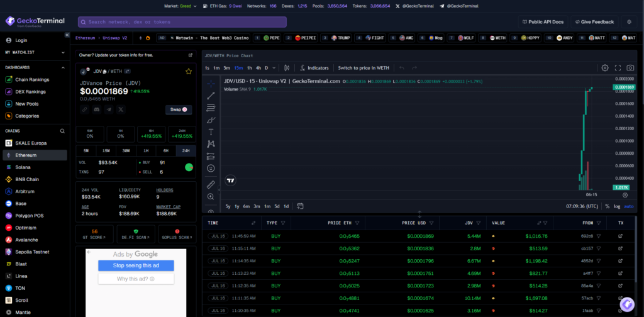Toggle VALUE column currency swap icon

tap(539, 223)
